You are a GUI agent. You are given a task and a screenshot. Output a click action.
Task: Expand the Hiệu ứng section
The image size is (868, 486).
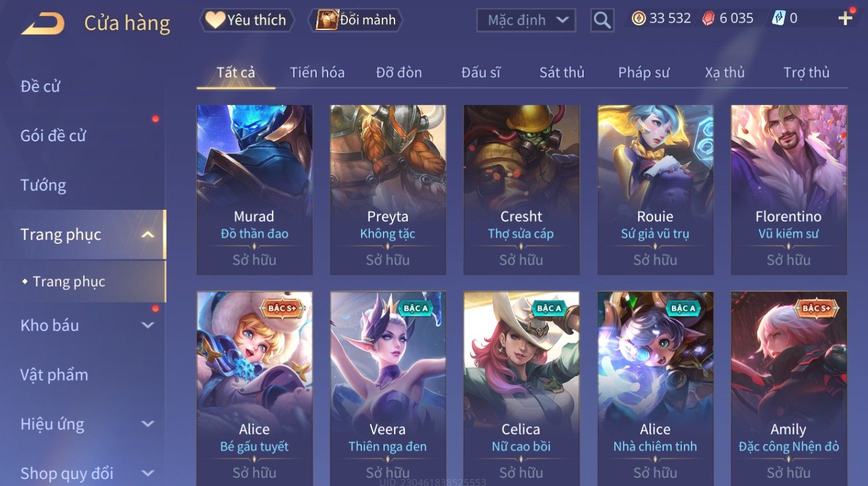click(148, 424)
